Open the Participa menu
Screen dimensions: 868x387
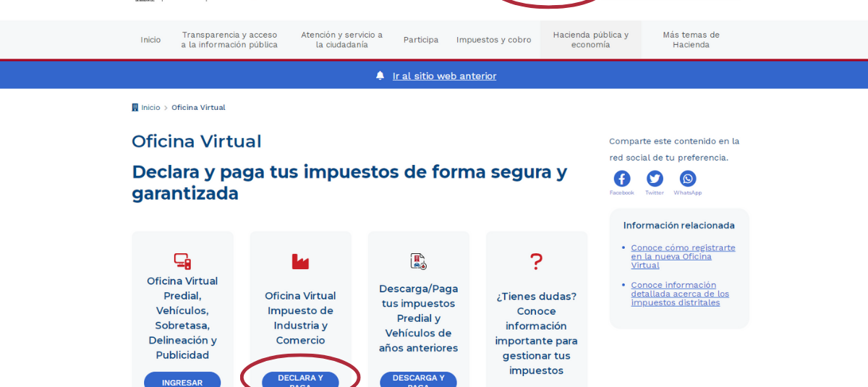(x=421, y=40)
